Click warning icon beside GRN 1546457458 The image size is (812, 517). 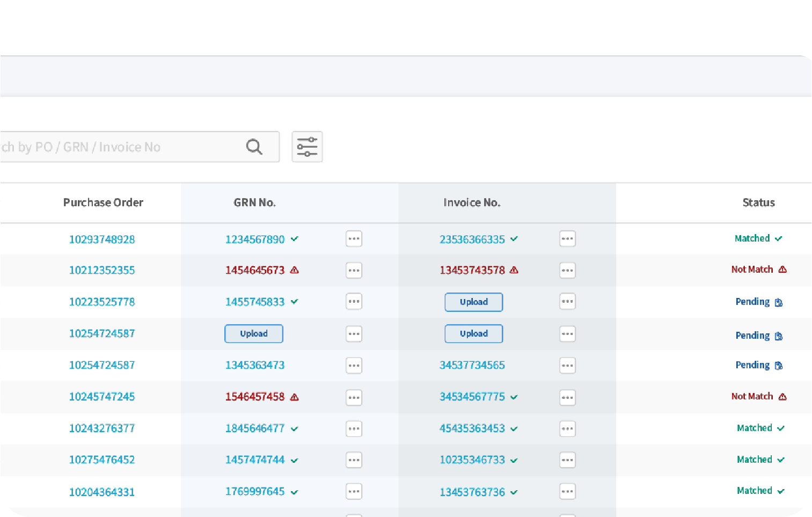tap(294, 397)
